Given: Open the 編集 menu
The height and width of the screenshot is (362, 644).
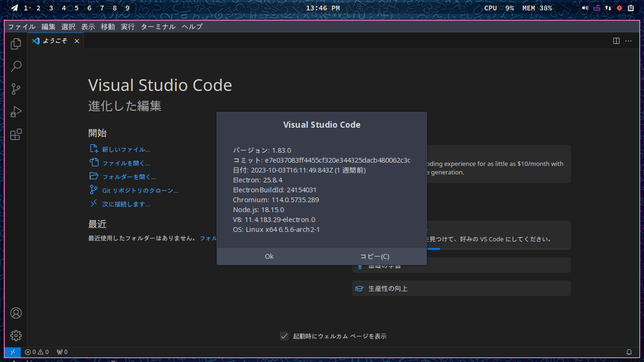Looking at the screenshot, I should [x=49, y=27].
